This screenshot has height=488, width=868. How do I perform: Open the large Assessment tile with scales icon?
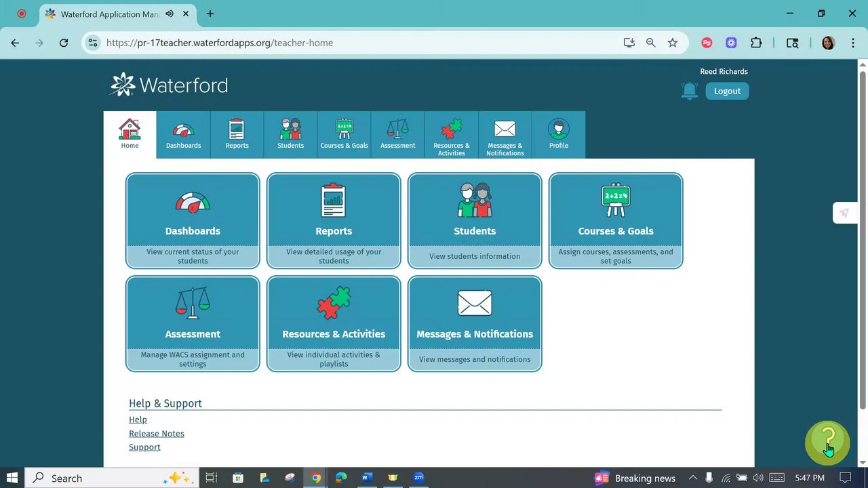click(193, 324)
